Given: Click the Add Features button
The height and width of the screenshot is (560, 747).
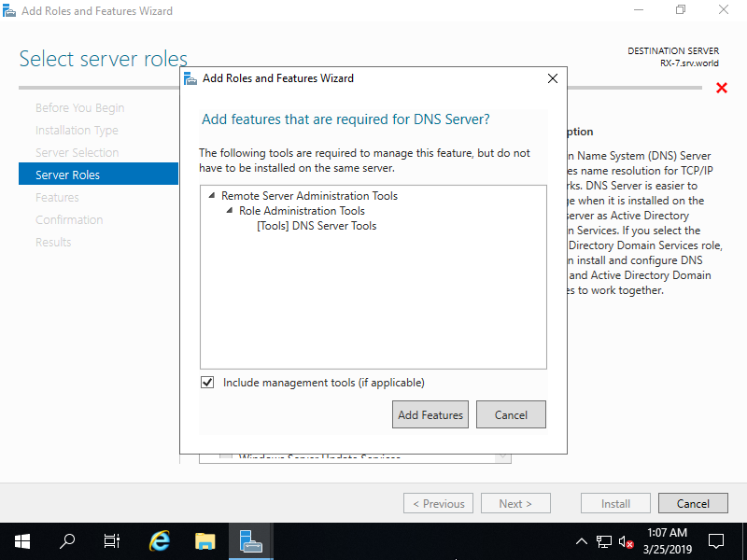Looking at the screenshot, I should coord(430,414).
